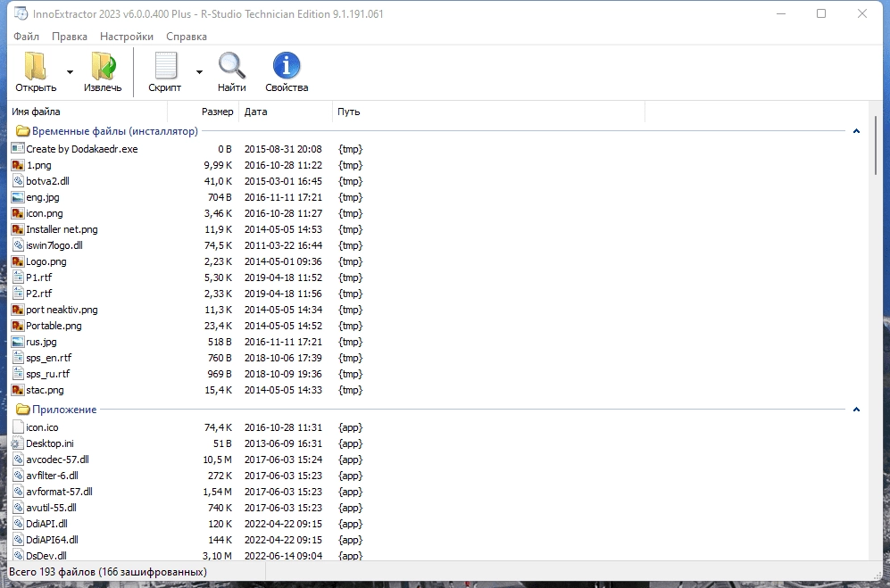Click file name DdiAPI64.dll

52,540
